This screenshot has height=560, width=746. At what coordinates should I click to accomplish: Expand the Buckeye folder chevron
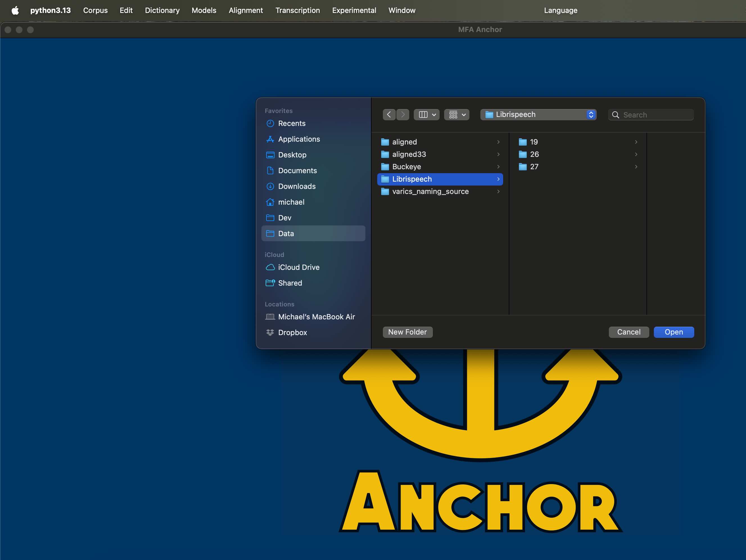[498, 167]
